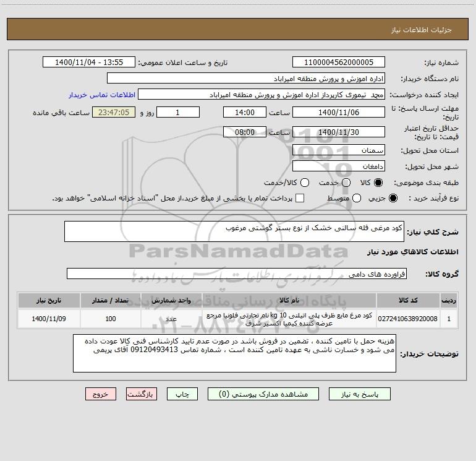Click unit cell عدد
Screen dimensions: 476x461
(x=171, y=319)
